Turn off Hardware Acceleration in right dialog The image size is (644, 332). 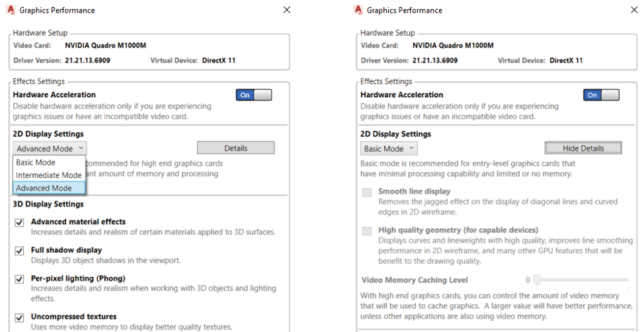[601, 95]
